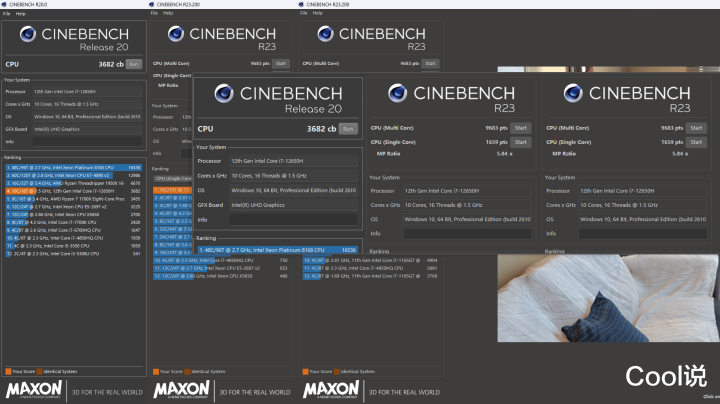720x404 pixels.
Task: Click Run button in left Cinebench R20 window
Action: [x=134, y=64]
